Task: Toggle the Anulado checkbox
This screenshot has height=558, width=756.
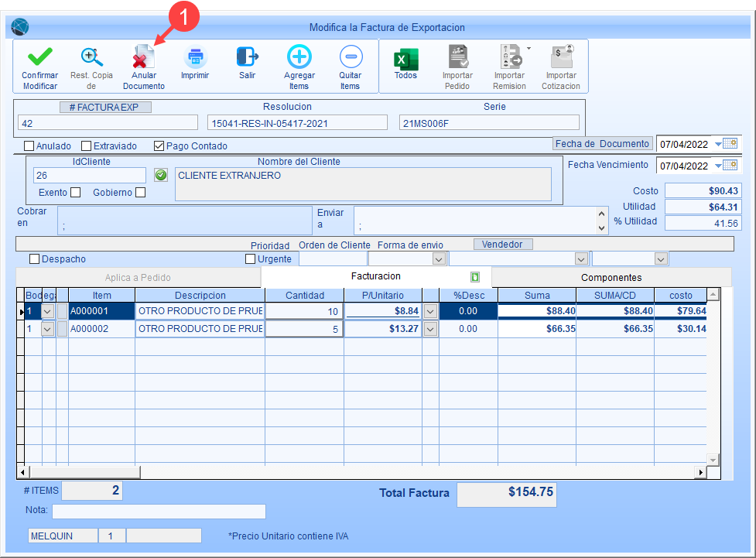Action: 29,145
